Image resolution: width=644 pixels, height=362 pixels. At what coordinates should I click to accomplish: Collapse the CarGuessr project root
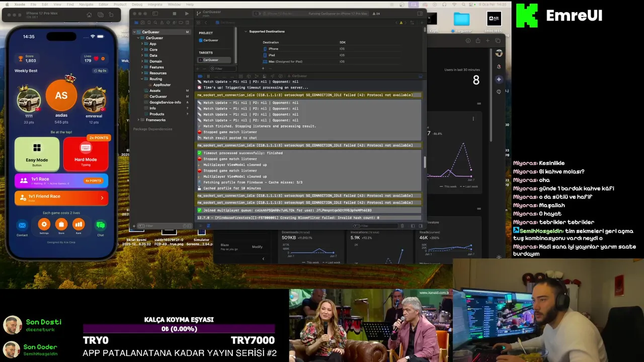pyautogui.click(x=135, y=32)
